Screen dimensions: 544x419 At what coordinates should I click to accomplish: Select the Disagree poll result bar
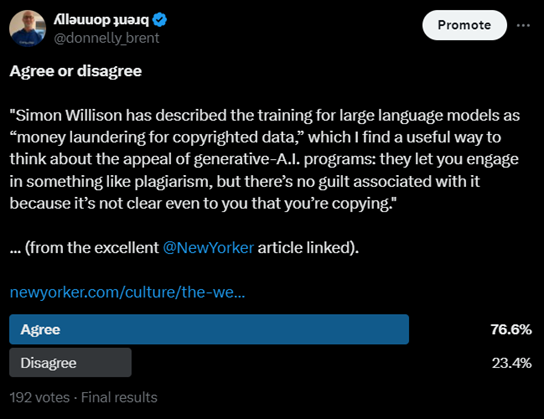pyautogui.click(x=70, y=363)
